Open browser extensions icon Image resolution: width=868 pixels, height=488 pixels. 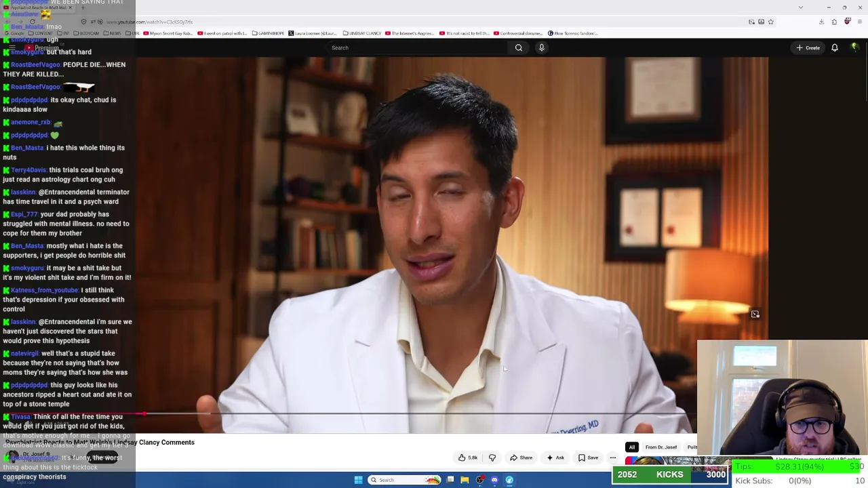[834, 22]
